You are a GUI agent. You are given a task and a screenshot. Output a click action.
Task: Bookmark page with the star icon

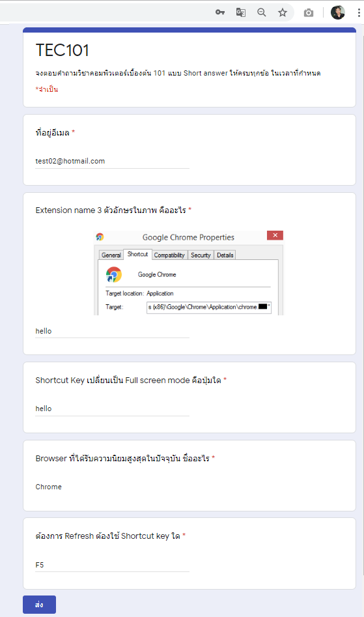[x=282, y=12]
